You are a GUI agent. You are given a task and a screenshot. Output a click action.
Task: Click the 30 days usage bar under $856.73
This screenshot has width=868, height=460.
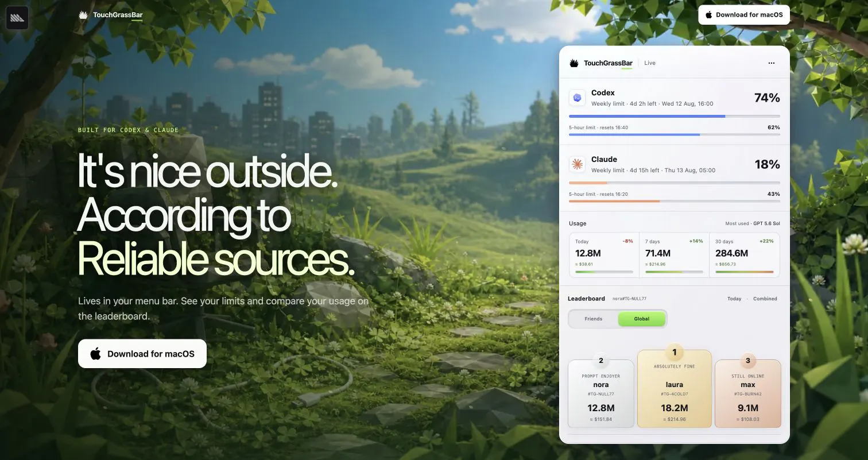745,272
